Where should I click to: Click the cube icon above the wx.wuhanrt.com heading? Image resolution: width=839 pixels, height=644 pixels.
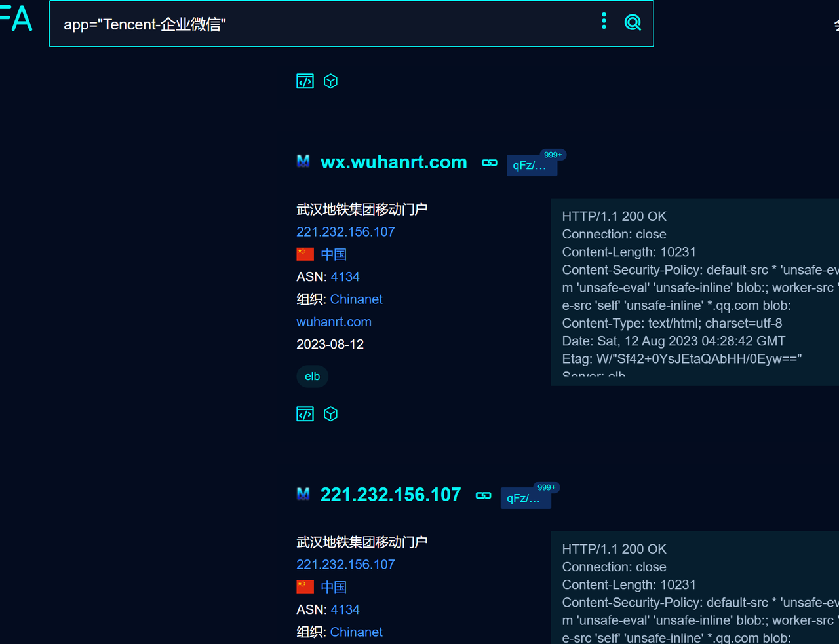(x=330, y=81)
